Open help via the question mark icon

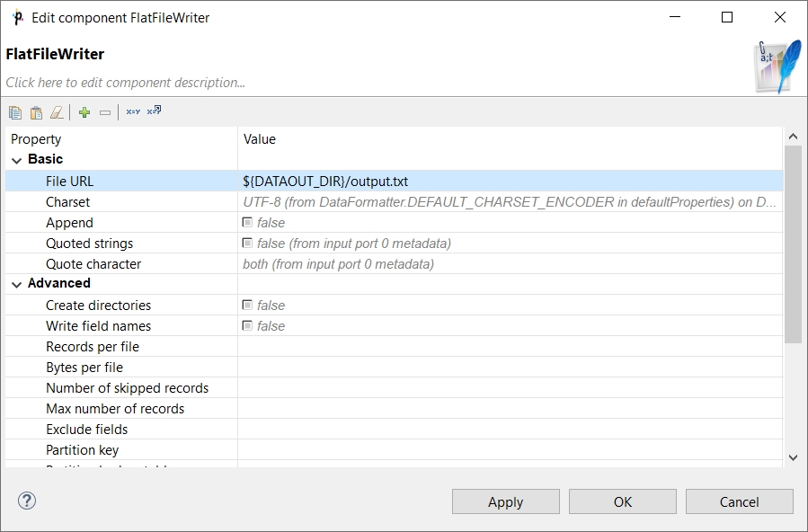(x=27, y=501)
